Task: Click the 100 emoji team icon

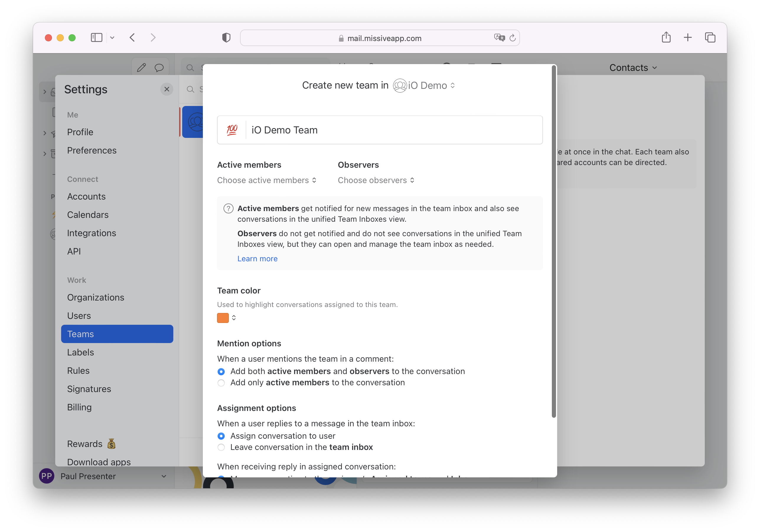Action: (x=232, y=130)
